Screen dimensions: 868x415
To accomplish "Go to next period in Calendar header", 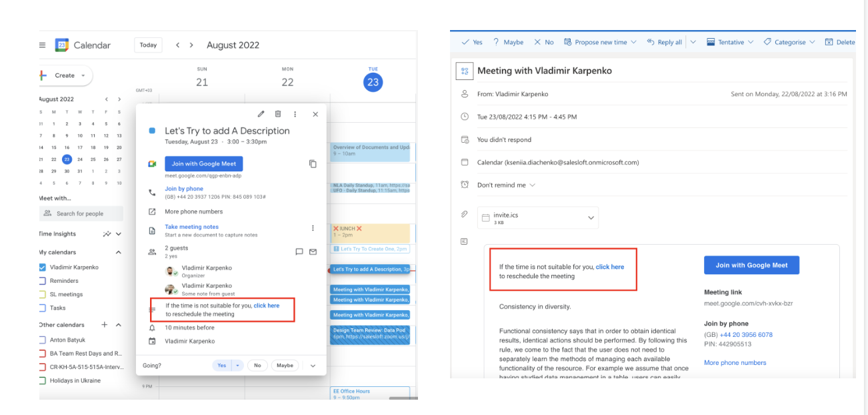I will pyautogui.click(x=191, y=45).
